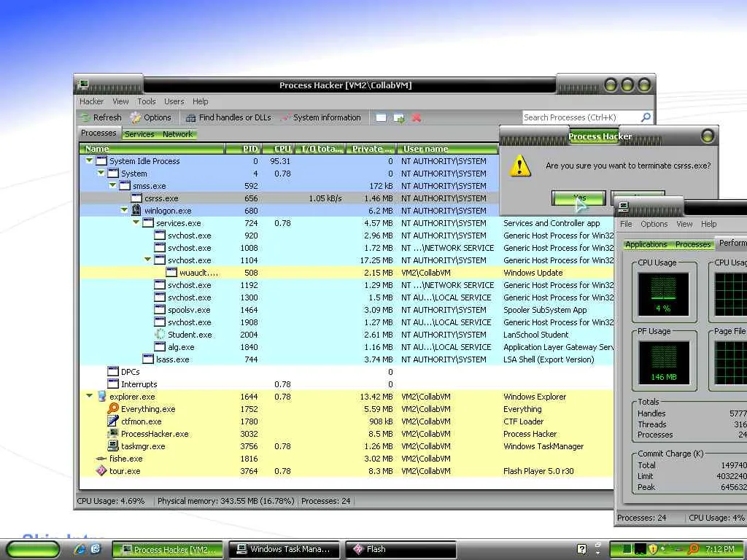
Task: Click the taskmgr.exe process icon
Action: coord(113,446)
